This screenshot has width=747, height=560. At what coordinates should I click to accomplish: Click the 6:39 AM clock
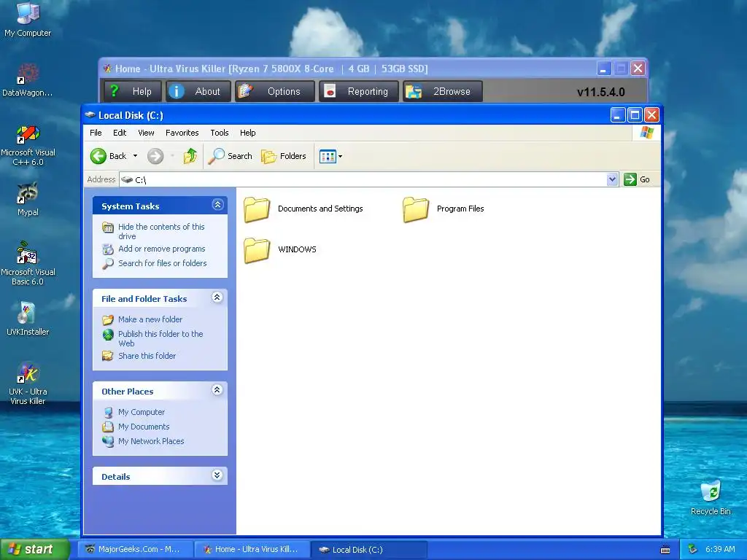[720, 550]
